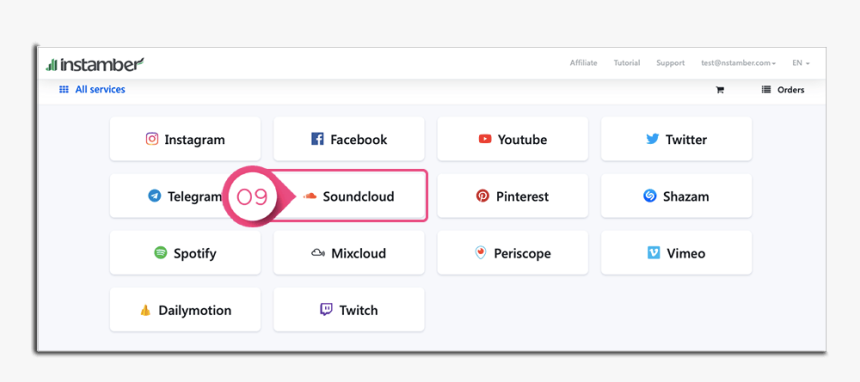Open the Tutorial page
Viewport: 860px width, 382px height.
point(627,63)
